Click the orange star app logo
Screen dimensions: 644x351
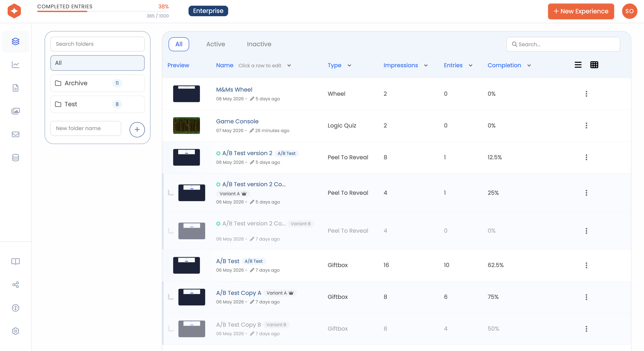pos(14,11)
